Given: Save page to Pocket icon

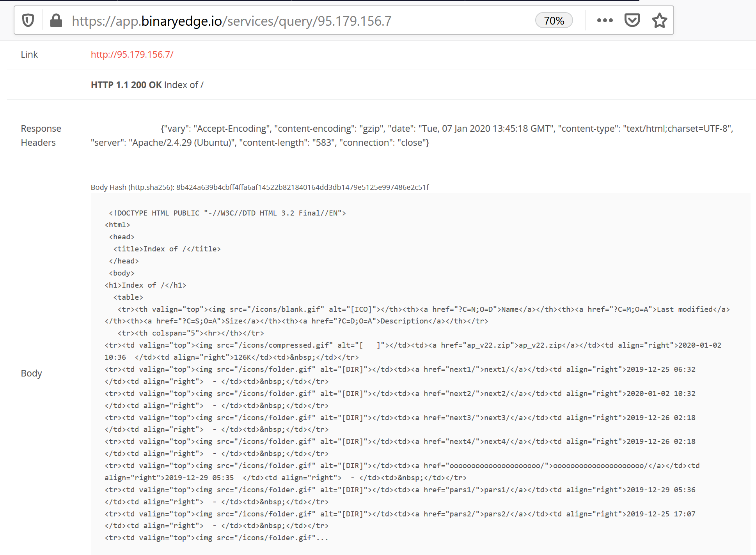Looking at the screenshot, I should pos(632,20).
